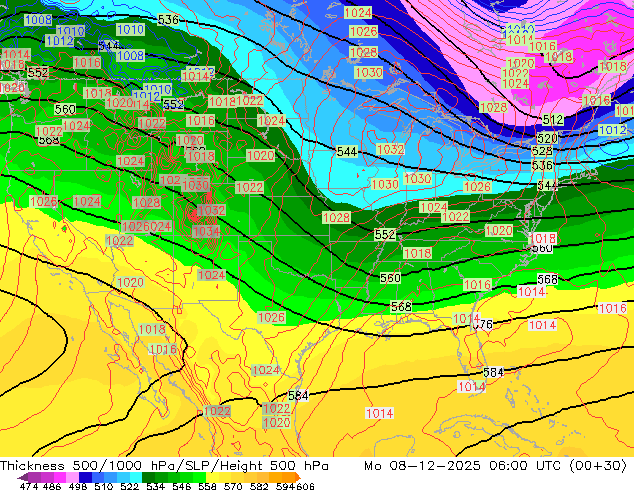Click the blue 1012 label at the right edge
Viewport: 634px width, 490px height.
point(613,130)
